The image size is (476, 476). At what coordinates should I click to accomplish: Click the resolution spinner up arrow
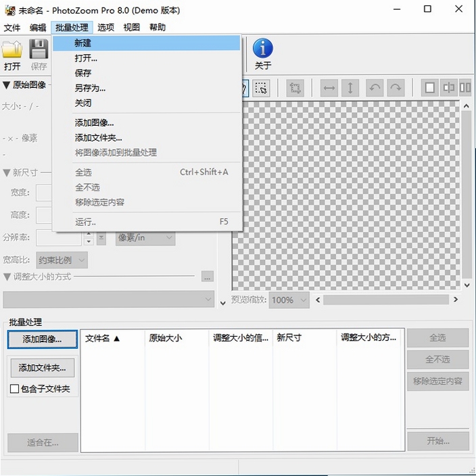pos(89,234)
